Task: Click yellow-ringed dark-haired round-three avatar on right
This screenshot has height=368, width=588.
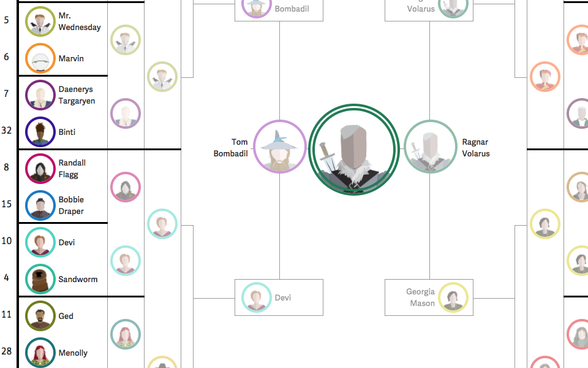Action: point(545,224)
